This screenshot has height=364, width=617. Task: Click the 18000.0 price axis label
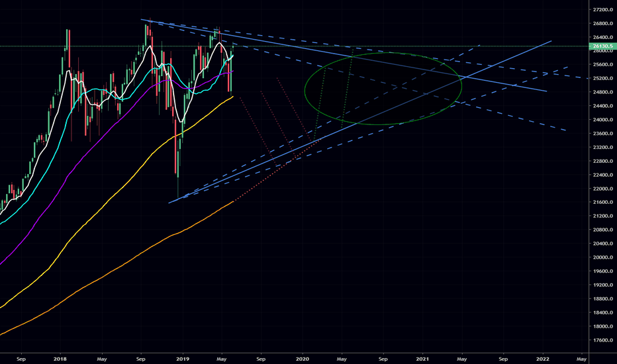pyautogui.click(x=603, y=326)
